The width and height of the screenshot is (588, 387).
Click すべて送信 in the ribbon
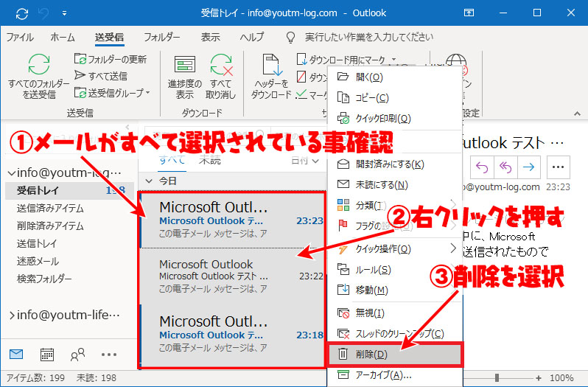click(x=100, y=76)
